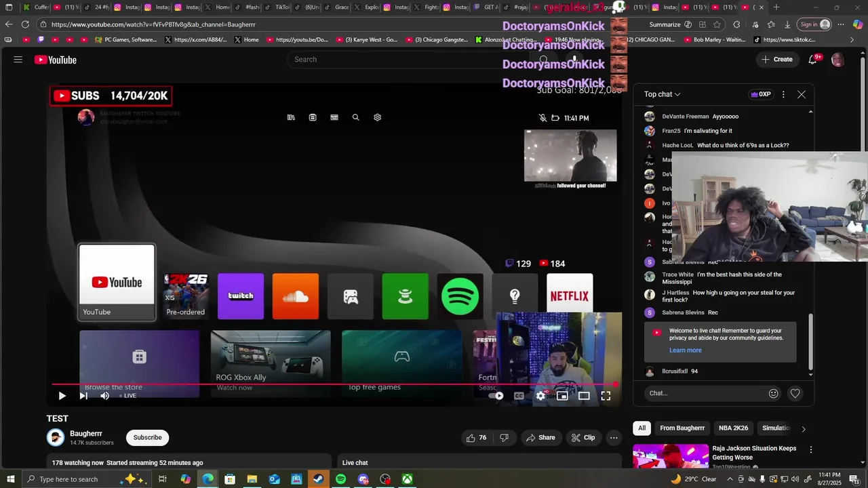The width and height of the screenshot is (868, 488).
Task: Refresh the browser page
Action: [25, 24]
